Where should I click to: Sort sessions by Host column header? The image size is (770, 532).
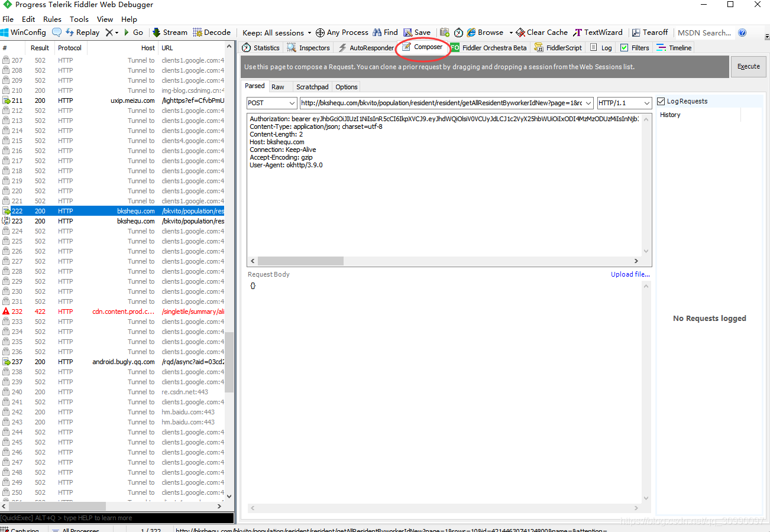click(122, 48)
